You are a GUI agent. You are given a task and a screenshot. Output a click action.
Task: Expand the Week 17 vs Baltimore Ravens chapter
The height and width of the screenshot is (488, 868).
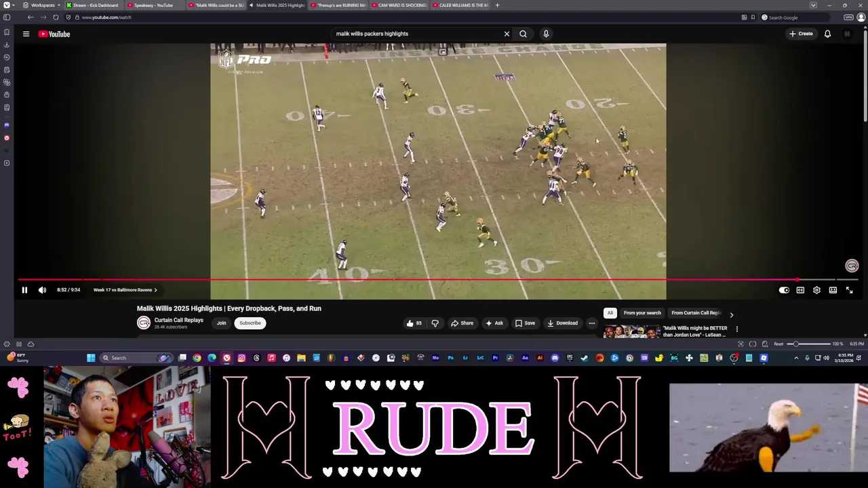(x=125, y=290)
